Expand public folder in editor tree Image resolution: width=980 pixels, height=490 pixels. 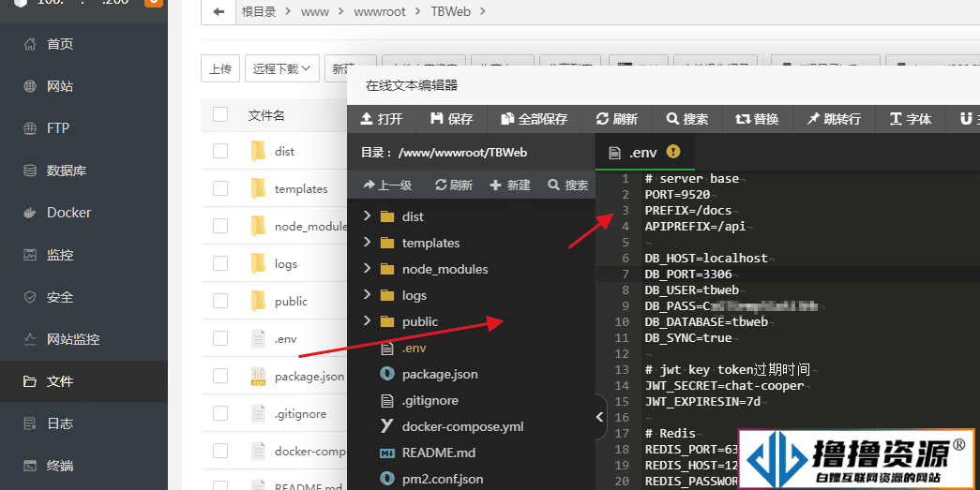tap(368, 320)
